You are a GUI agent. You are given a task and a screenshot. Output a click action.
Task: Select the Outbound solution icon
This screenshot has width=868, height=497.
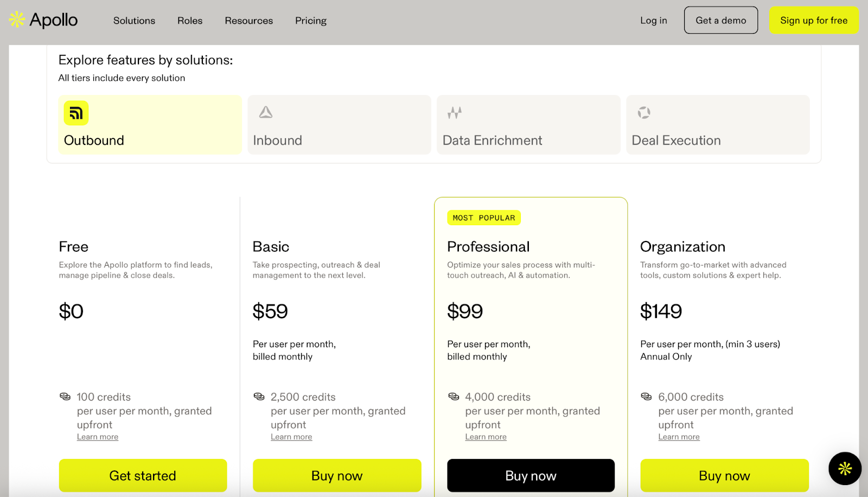tap(76, 113)
